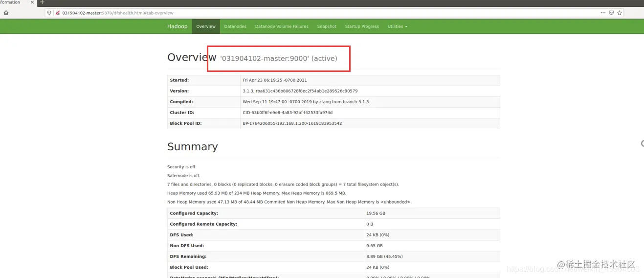Image resolution: width=644 pixels, height=278 pixels.
Task: Select the 19.56 GB capacity value
Action: (376, 213)
